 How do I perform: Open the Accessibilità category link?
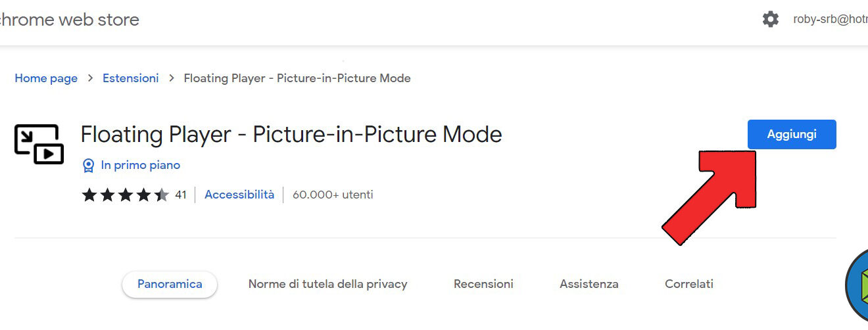(239, 195)
